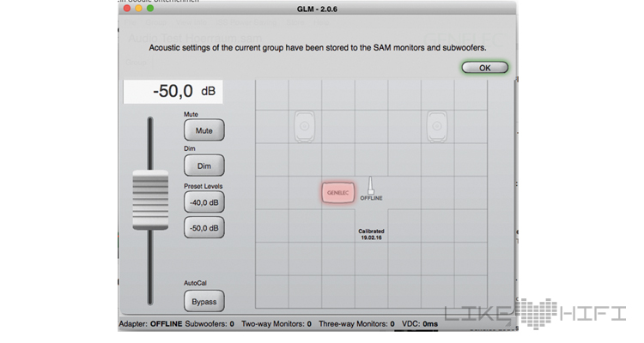Click the pink GENELEC network adapter icon
Viewport: 644px width, 343px height.
pos(338,192)
